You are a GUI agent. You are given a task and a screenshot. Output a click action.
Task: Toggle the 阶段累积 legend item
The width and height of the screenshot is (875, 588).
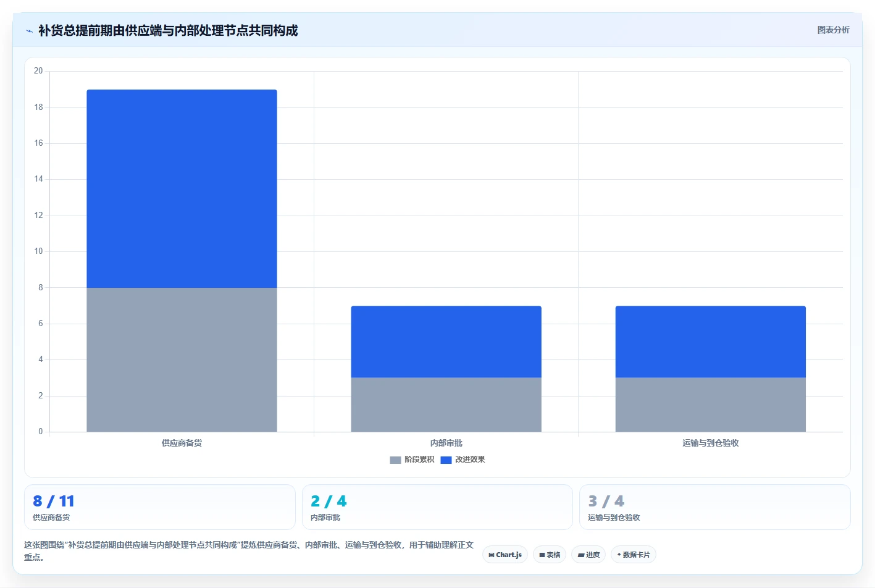point(412,460)
